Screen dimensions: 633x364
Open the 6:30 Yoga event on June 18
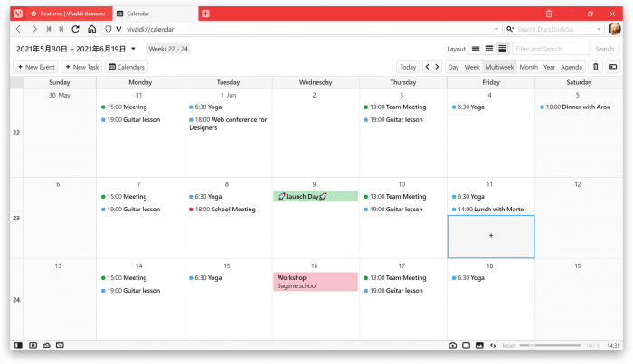tap(468, 277)
